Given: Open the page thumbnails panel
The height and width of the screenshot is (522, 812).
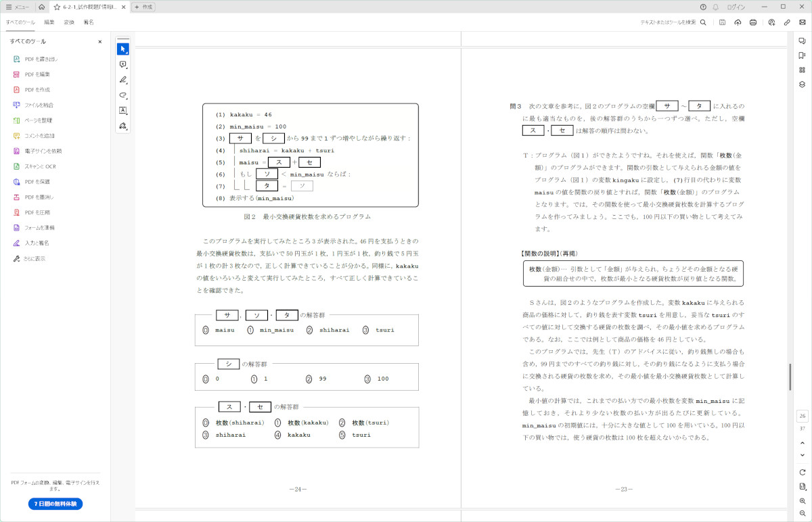Looking at the screenshot, I should (x=802, y=70).
